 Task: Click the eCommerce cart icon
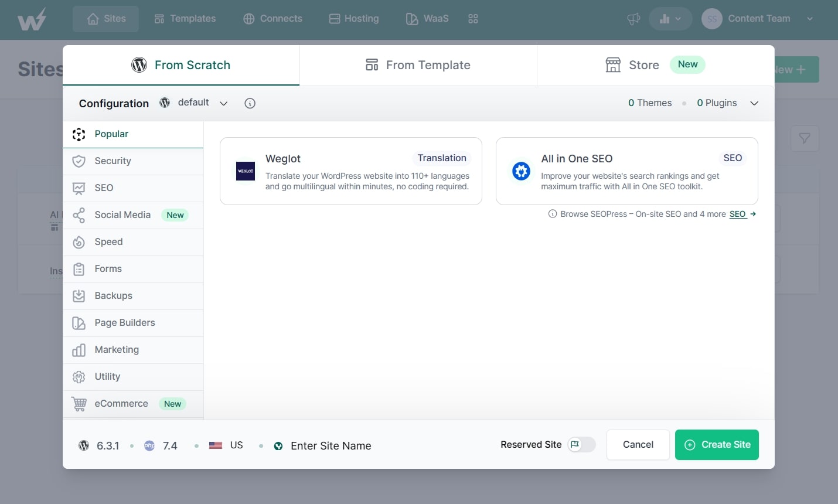click(x=79, y=404)
